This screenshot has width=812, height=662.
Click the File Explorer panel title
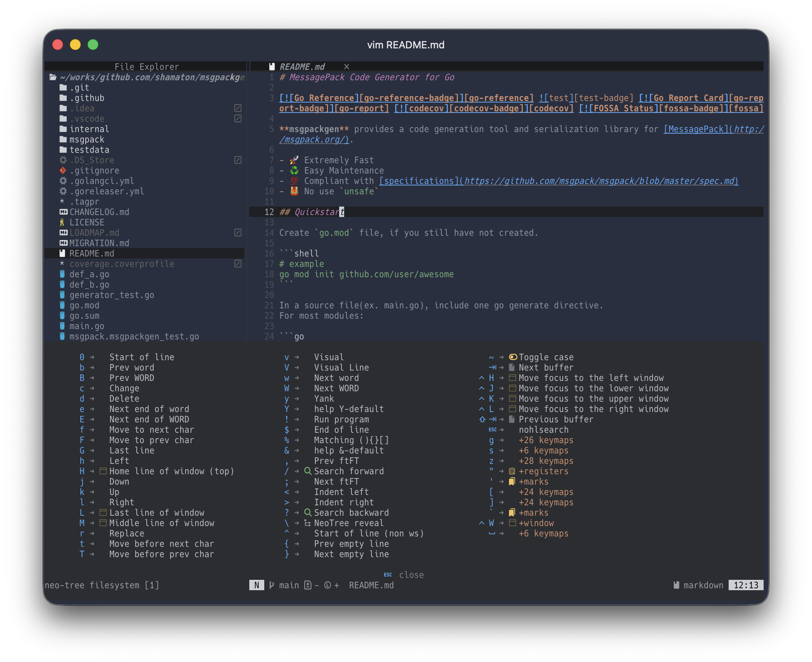(x=147, y=66)
